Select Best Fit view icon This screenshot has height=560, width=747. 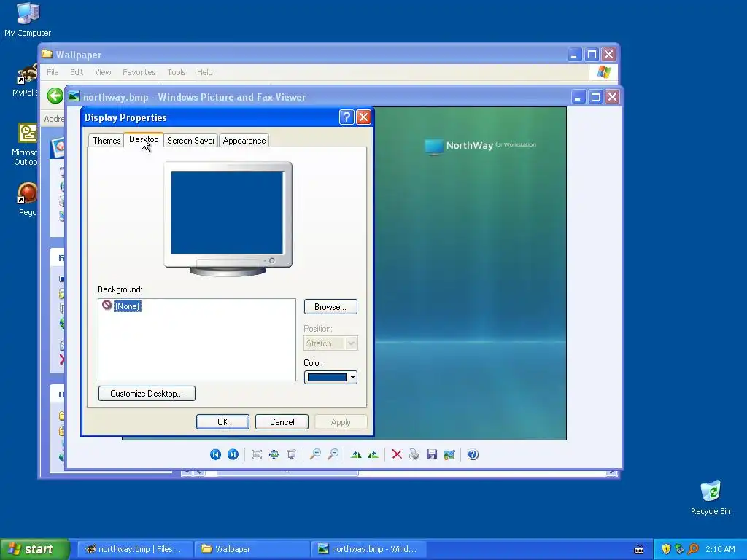(256, 454)
